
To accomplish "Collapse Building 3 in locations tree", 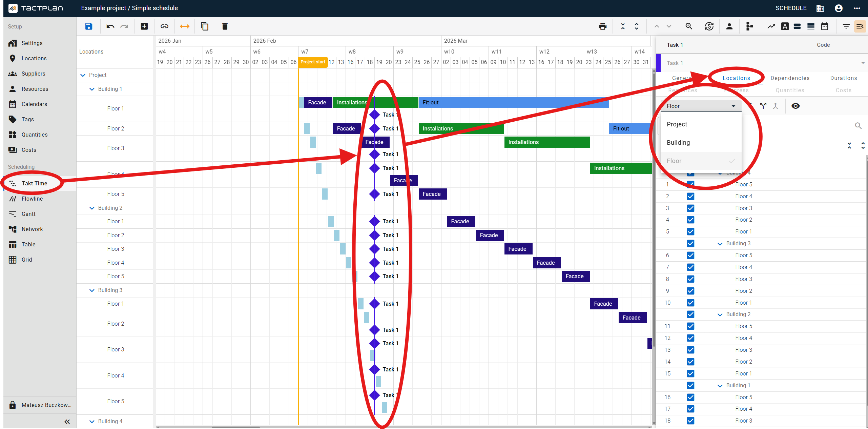I will 92,290.
